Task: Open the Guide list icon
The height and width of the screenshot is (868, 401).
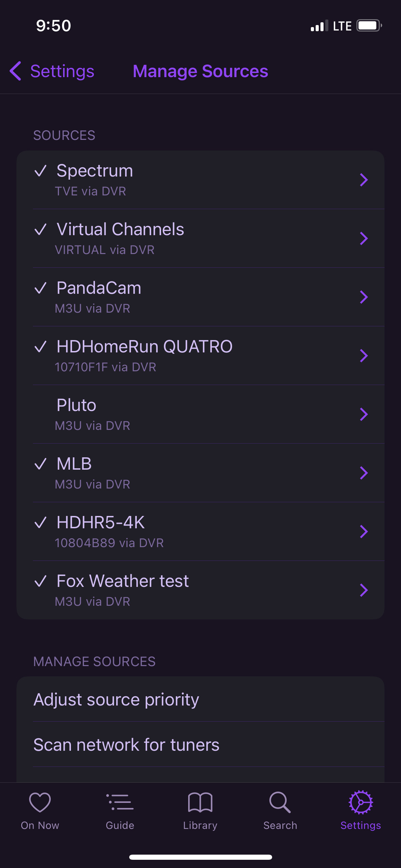Action: pos(120,802)
